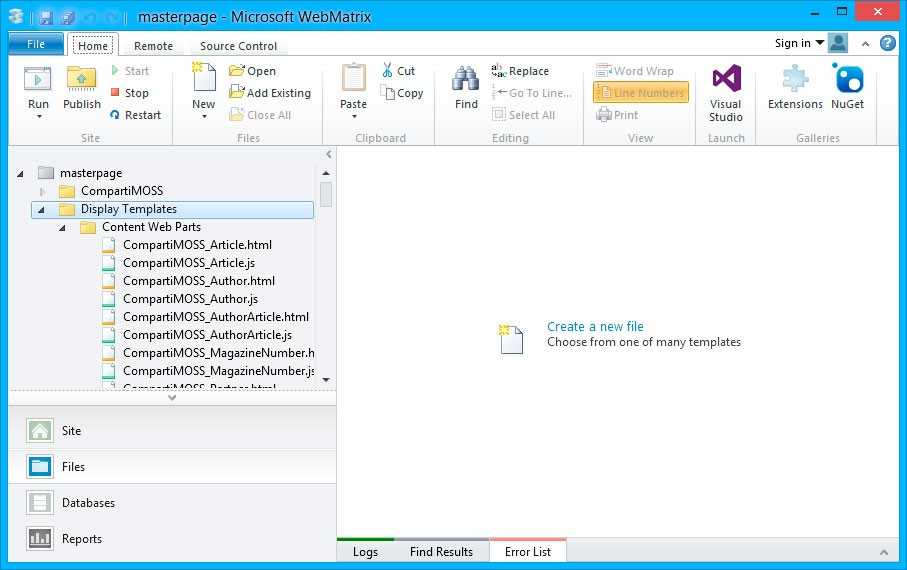Collapse the masterpage root node
The width and height of the screenshot is (907, 570).
(20, 173)
